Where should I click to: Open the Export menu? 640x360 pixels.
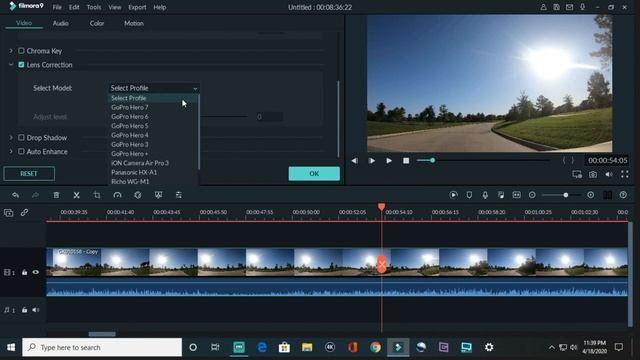137,7
